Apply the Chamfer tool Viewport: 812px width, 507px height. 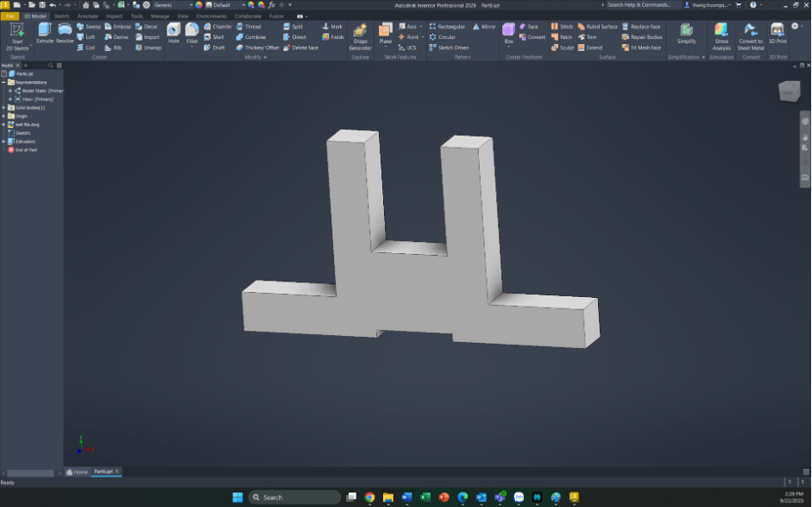217,27
